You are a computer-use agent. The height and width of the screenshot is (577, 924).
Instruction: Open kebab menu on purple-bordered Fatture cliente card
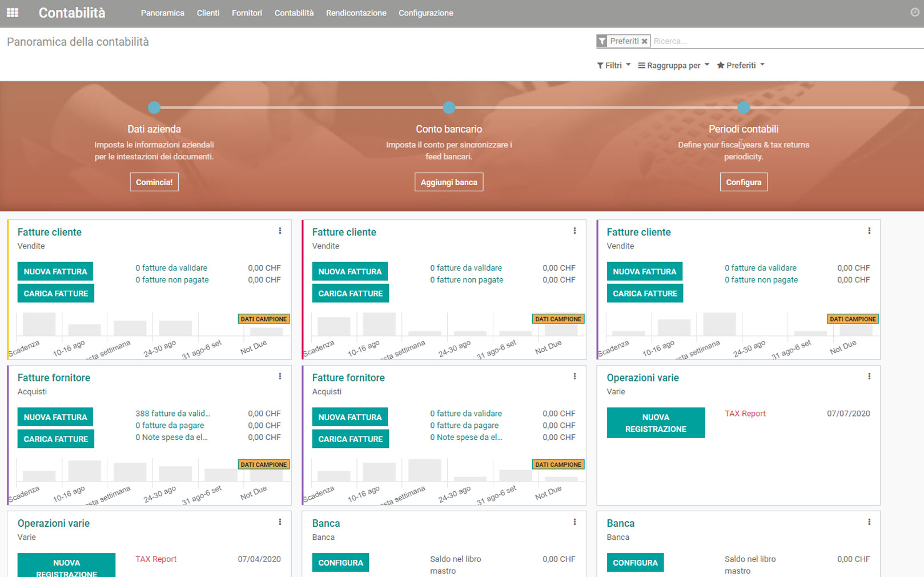pos(869,231)
